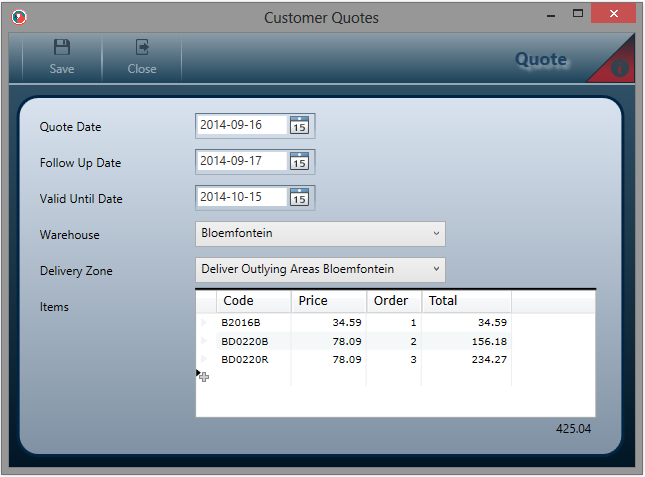
Task: Click the Close exit icon in toolbar
Action: [142, 47]
